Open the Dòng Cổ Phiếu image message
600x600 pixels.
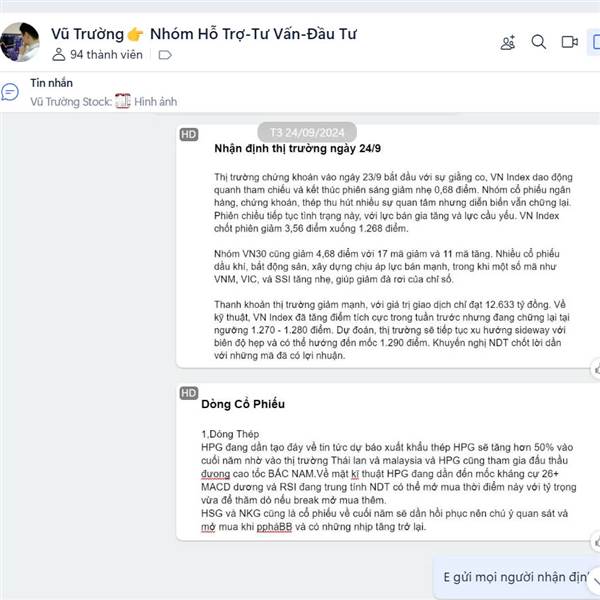[x=387, y=462]
